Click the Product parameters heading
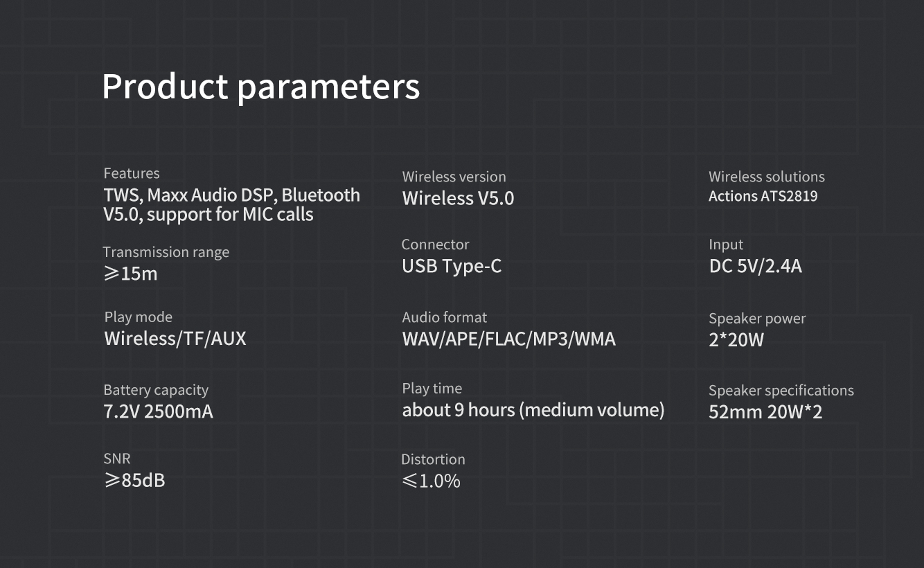Image resolution: width=924 pixels, height=568 pixels. point(260,87)
